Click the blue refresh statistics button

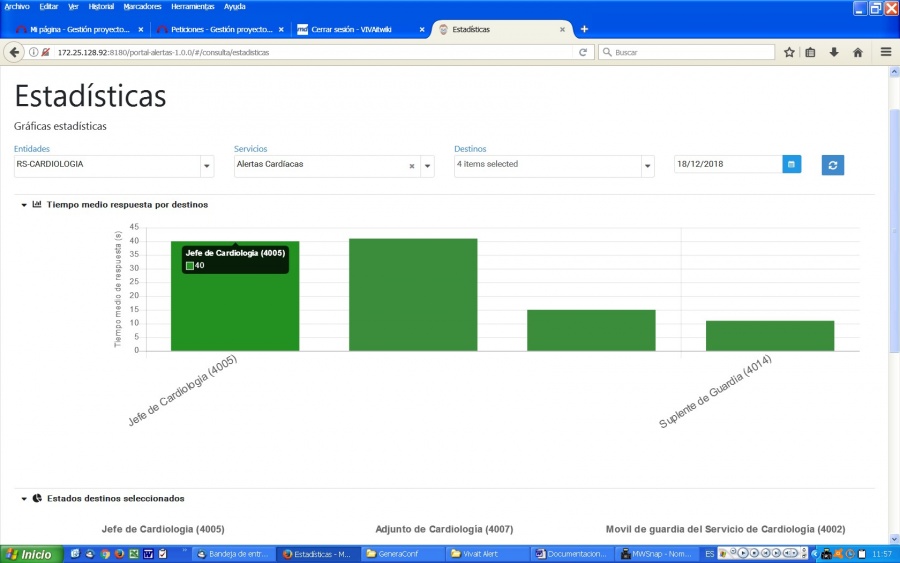pos(832,165)
